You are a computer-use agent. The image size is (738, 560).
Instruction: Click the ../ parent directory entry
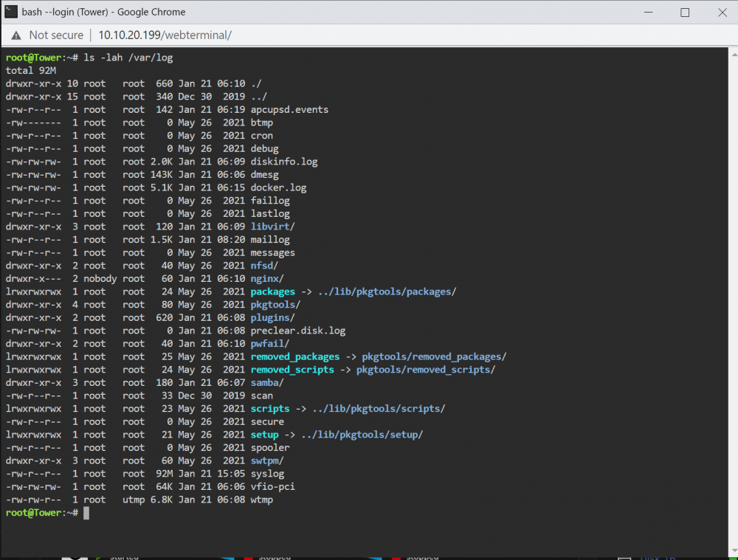[x=259, y=97]
